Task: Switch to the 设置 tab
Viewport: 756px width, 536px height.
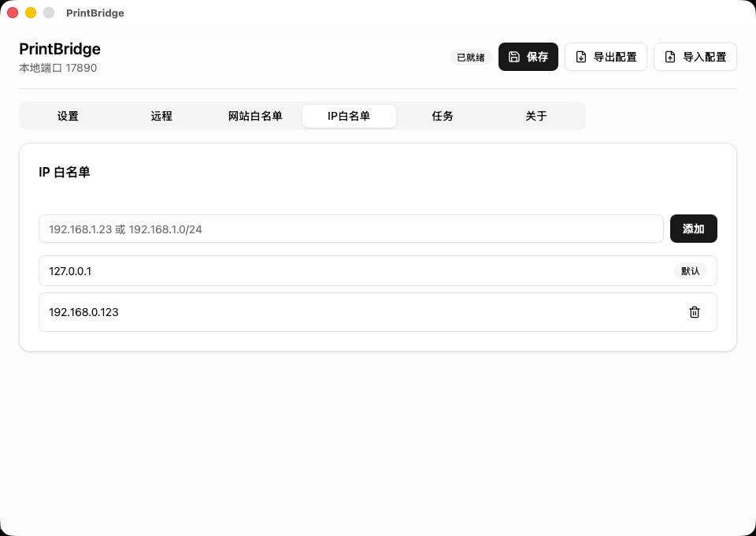Action: 68,117
